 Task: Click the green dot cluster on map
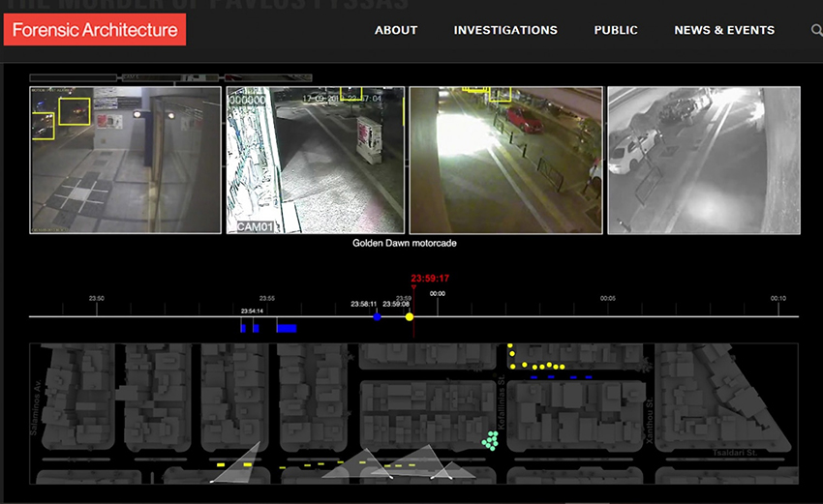(492, 441)
